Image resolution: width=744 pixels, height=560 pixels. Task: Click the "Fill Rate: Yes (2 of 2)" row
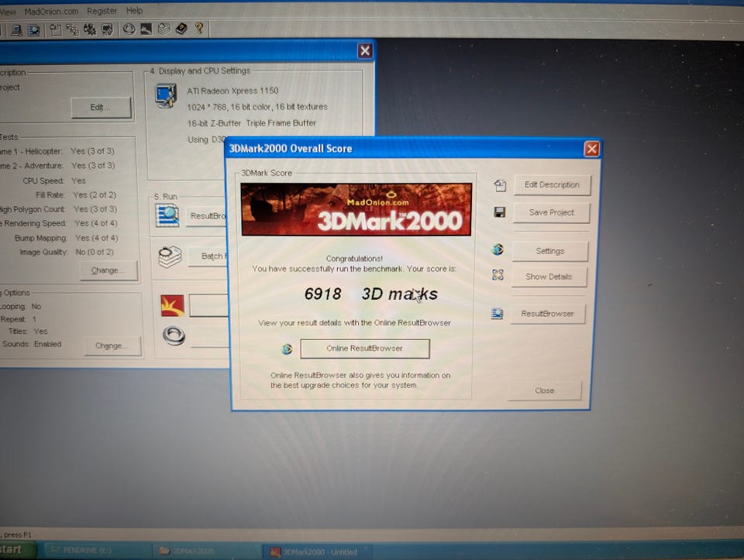coord(76,195)
